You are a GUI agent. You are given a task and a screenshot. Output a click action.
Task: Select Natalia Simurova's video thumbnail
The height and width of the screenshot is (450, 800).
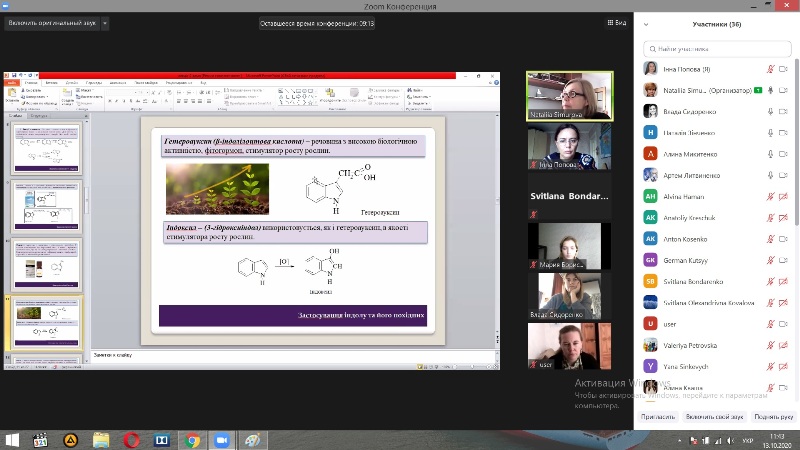coord(569,96)
